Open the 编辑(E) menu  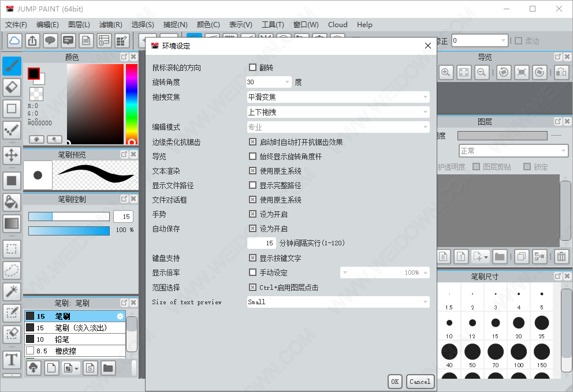pyautogui.click(x=47, y=24)
